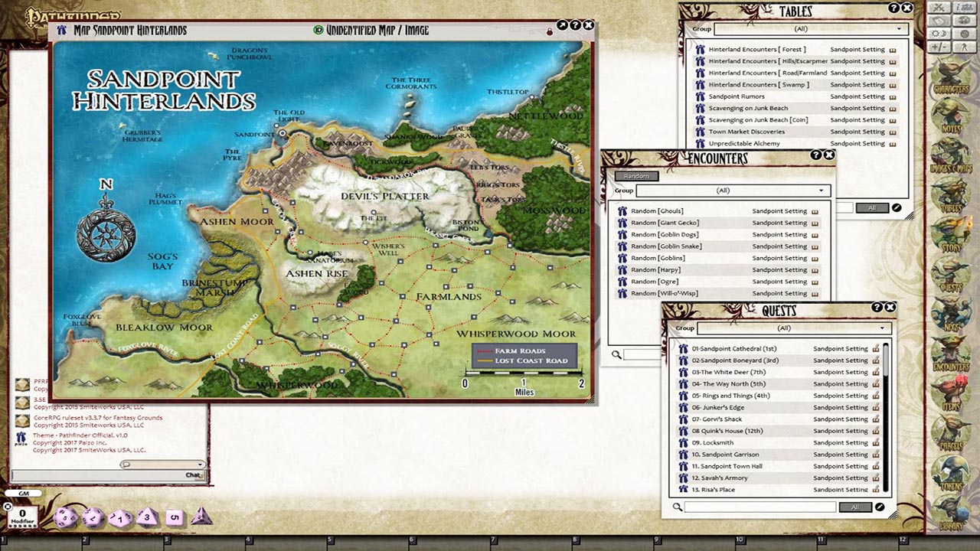The height and width of the screenshot is (551, 980).
Task: Roll the pink d20 die in the tray
Action: click(66, 517)
